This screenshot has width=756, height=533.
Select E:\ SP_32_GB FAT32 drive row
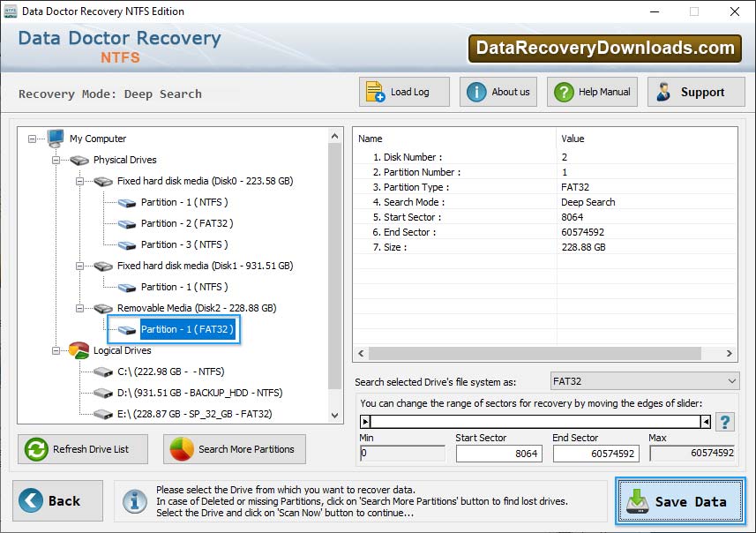click(x=195, y=415)
